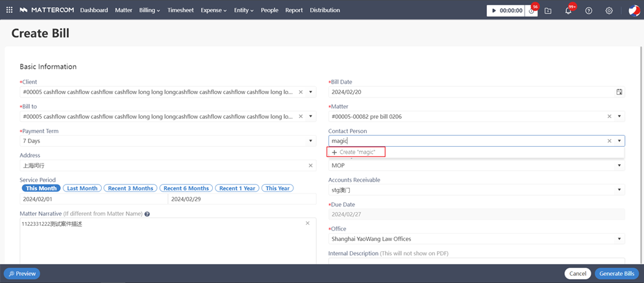Select the This Month service period
The height and width of the screenshot is (283, 644).
[42, 188]
